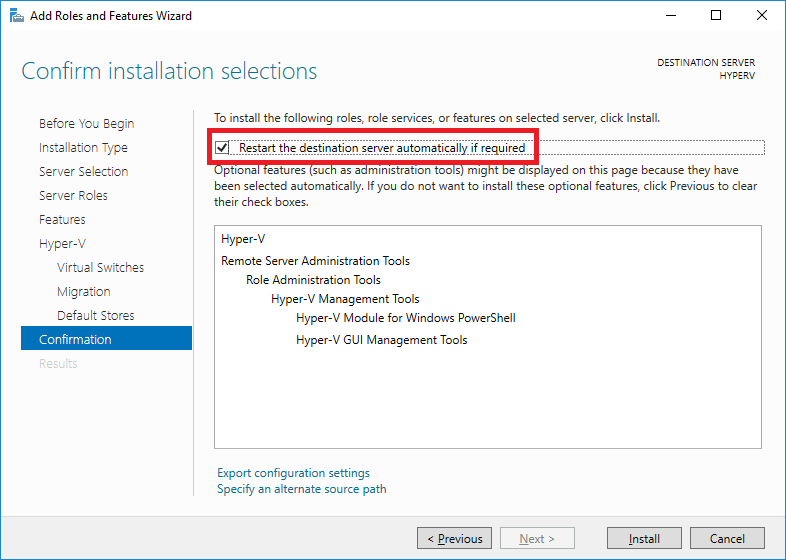
Task: Select the highlighted Confirmation step
Action: coord(106,338)
